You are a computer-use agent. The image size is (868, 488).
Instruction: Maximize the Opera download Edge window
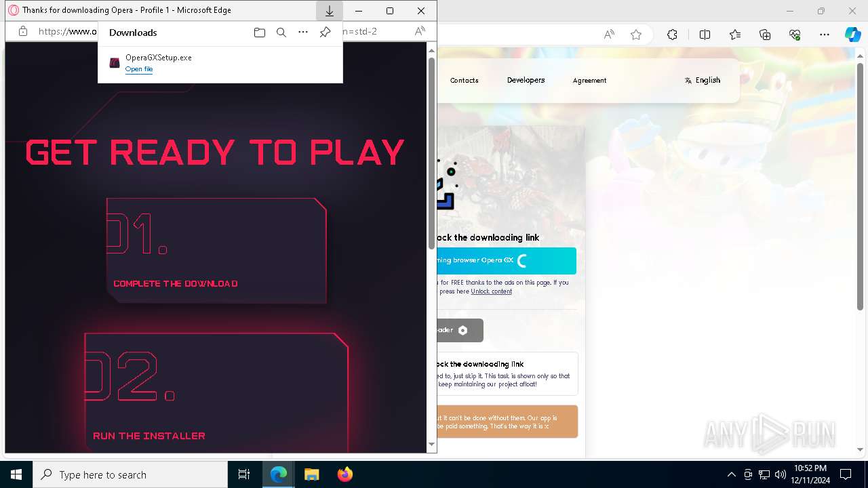390,11
